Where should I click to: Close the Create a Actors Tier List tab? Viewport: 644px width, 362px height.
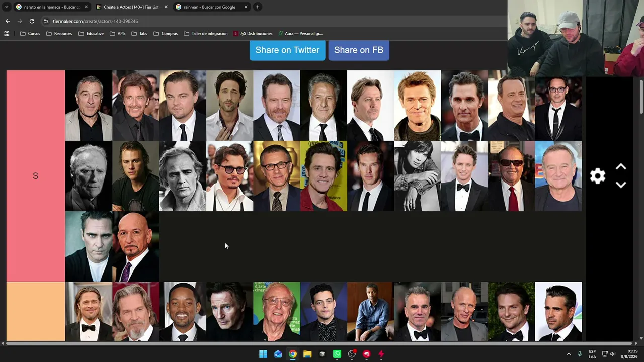[166, 7]
